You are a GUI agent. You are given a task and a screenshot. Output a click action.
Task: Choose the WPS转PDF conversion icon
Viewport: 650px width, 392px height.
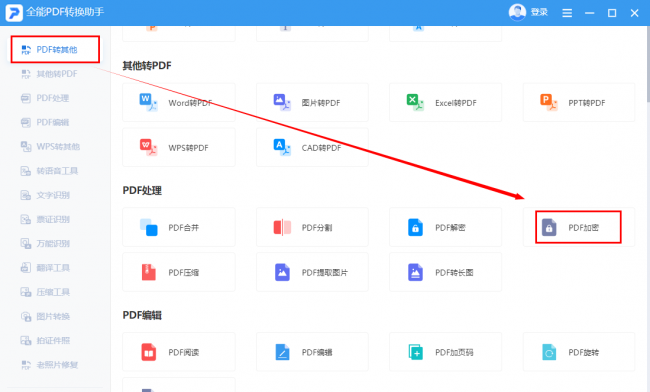point(148,147)
